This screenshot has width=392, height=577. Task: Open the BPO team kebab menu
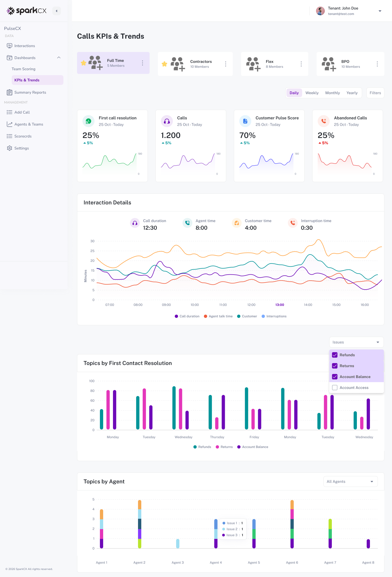click(377, 64)
